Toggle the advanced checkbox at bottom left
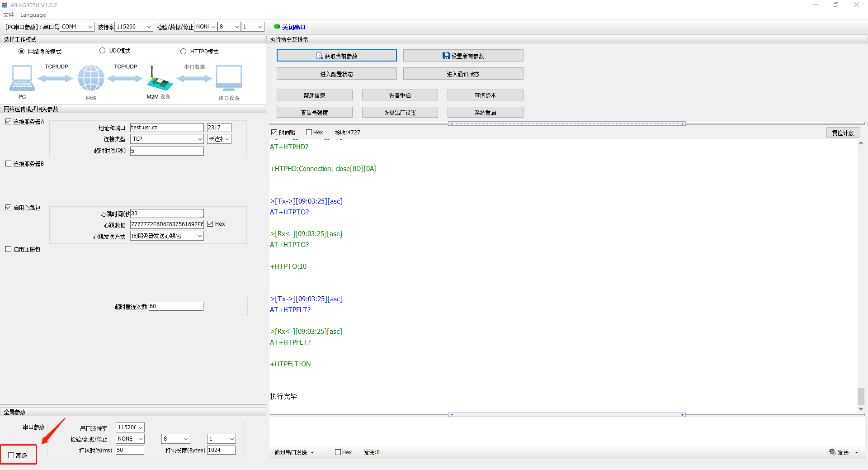 [x=11, y=456]
